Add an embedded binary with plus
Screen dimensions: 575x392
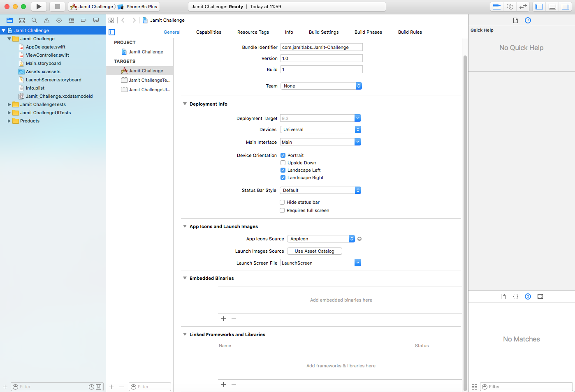(223, 318)
